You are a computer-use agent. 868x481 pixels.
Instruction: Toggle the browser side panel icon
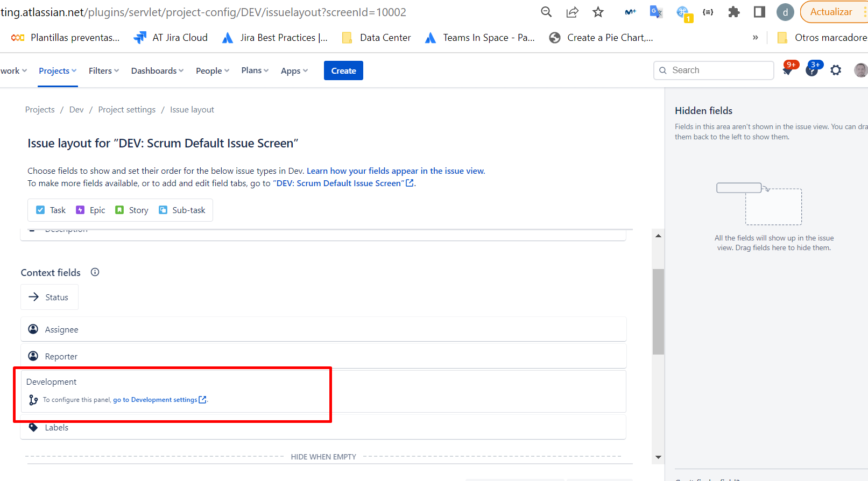[x=759, y=12]
